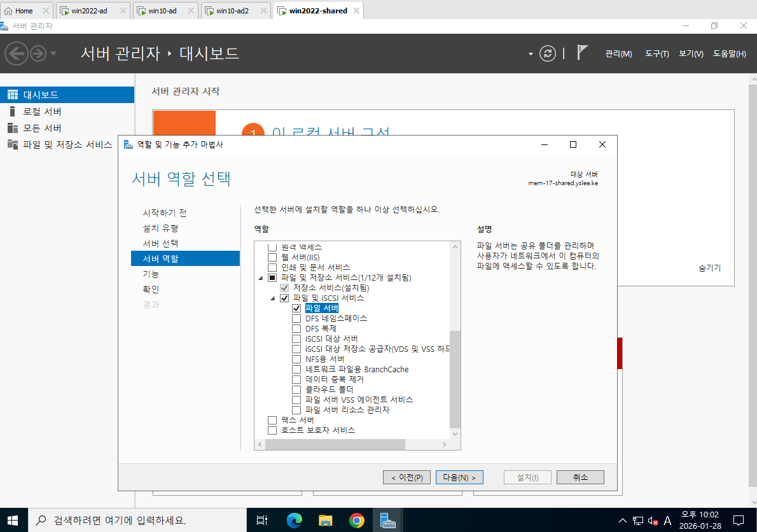Check 네트워크 파일용 BranchCache
Screen dimensions: 757x532
296,369
